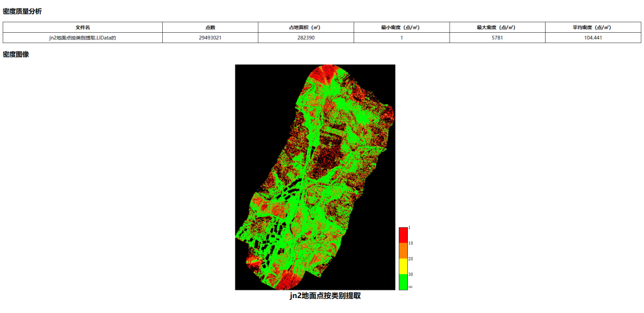Click the legend label 30

click(x=410, y=274)
